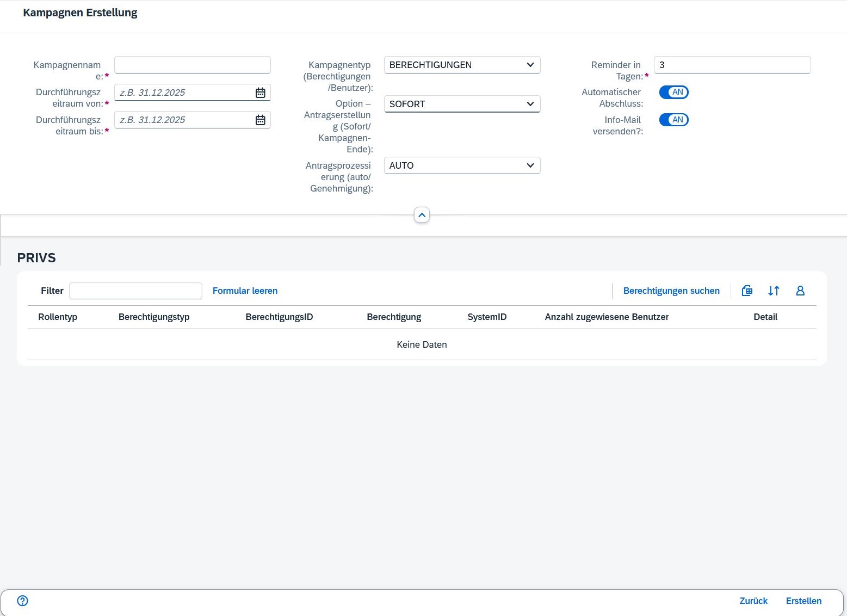Click the sort arrows icon in PRIVS toolbar
This screenshot has width=847, height=616.
click(x=774, y=291)
